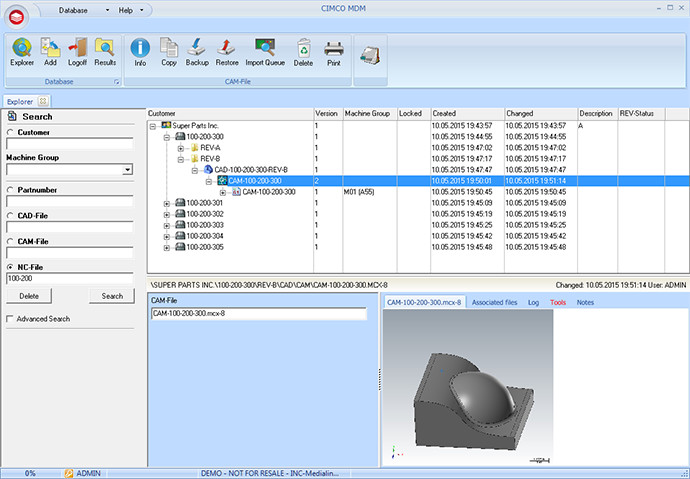690x479 pixels.
Task: Click the Print icon
Action: coord(334,48)
